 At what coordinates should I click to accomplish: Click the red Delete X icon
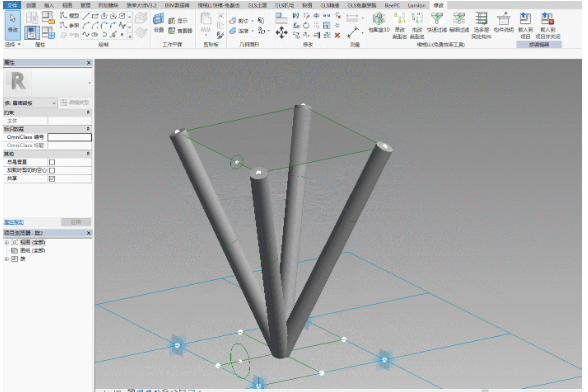[337, 35]
